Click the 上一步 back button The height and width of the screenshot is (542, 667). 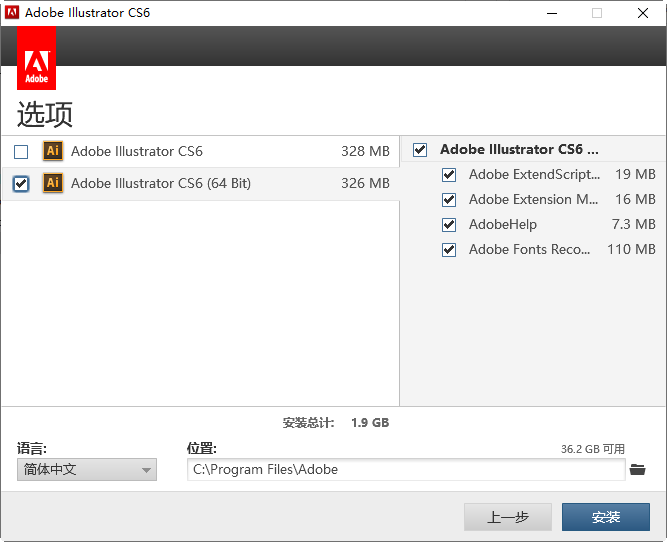click(508, 517)
